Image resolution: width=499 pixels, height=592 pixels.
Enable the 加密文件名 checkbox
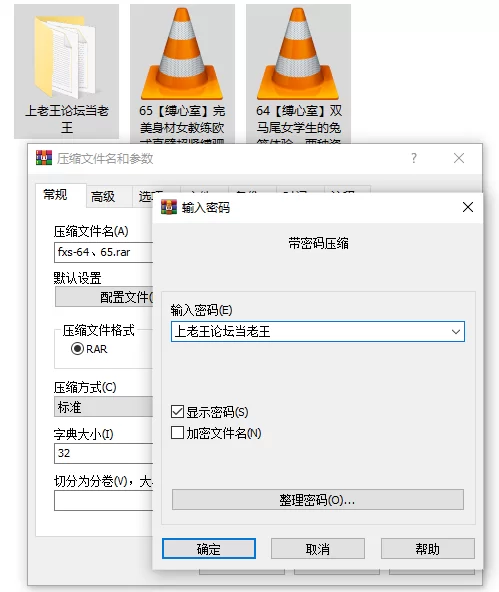point(177,433)
